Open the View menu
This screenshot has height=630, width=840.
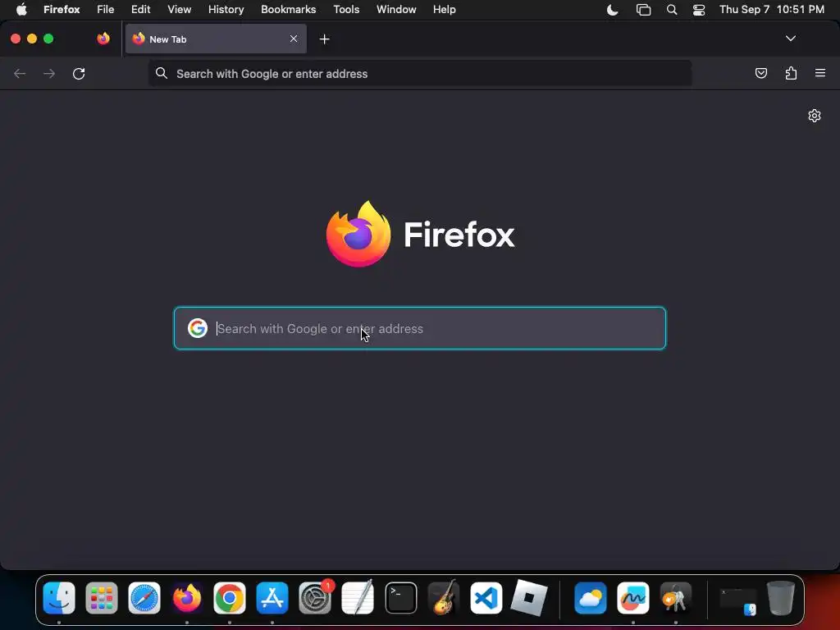point(179,10)
